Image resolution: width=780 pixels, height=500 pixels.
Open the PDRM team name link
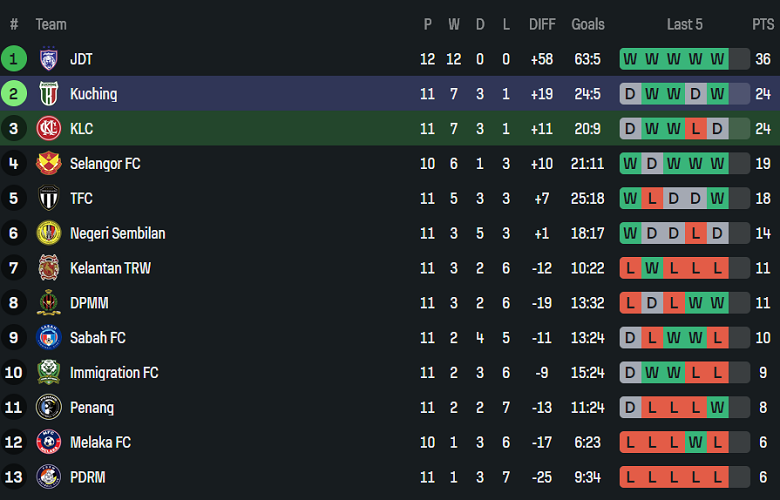pos(87,477)
